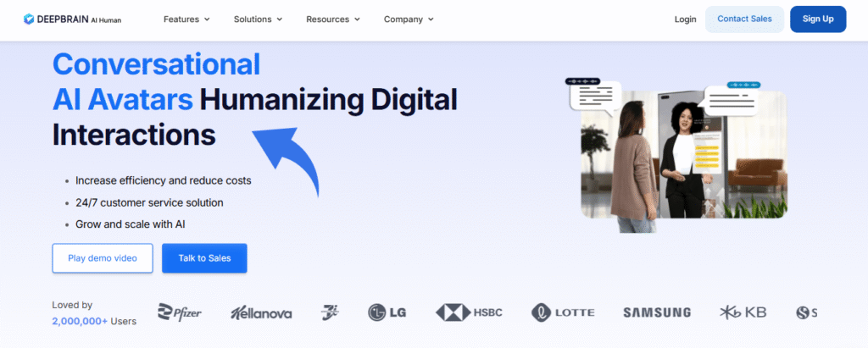Click the "2,000,000+ Users" text

click(x=94, y=321)
